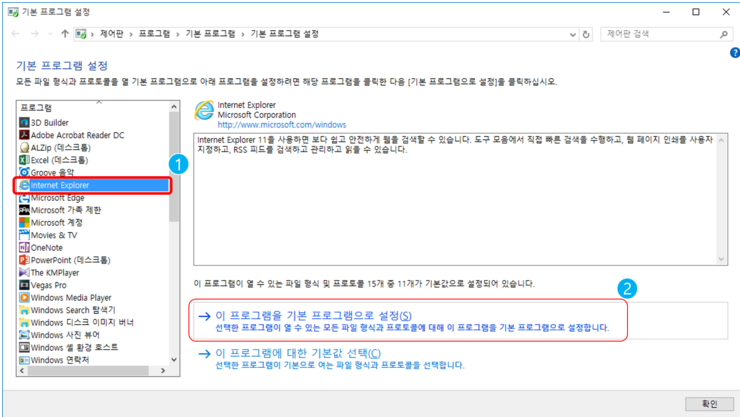Click the description box scroll up arrow
The image size is (740, 417).
(x=721, y=140)
